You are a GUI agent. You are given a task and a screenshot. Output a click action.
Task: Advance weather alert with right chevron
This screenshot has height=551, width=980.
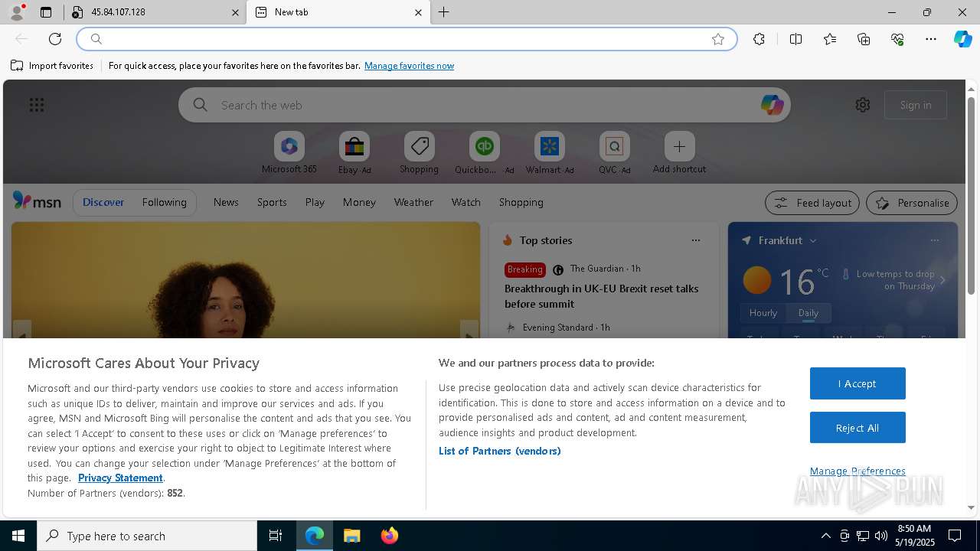(942, 280)
